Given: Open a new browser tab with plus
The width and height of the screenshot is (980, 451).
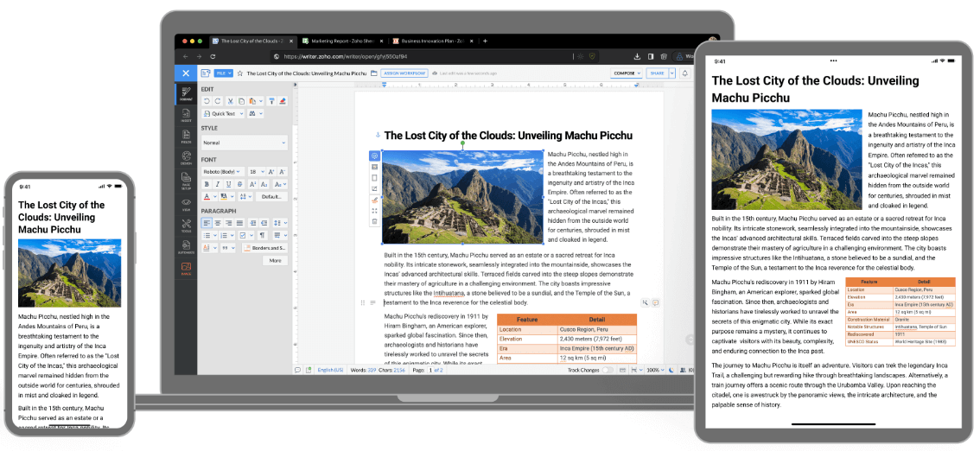Looking at the screenshot, I should (x=485, y=41).
